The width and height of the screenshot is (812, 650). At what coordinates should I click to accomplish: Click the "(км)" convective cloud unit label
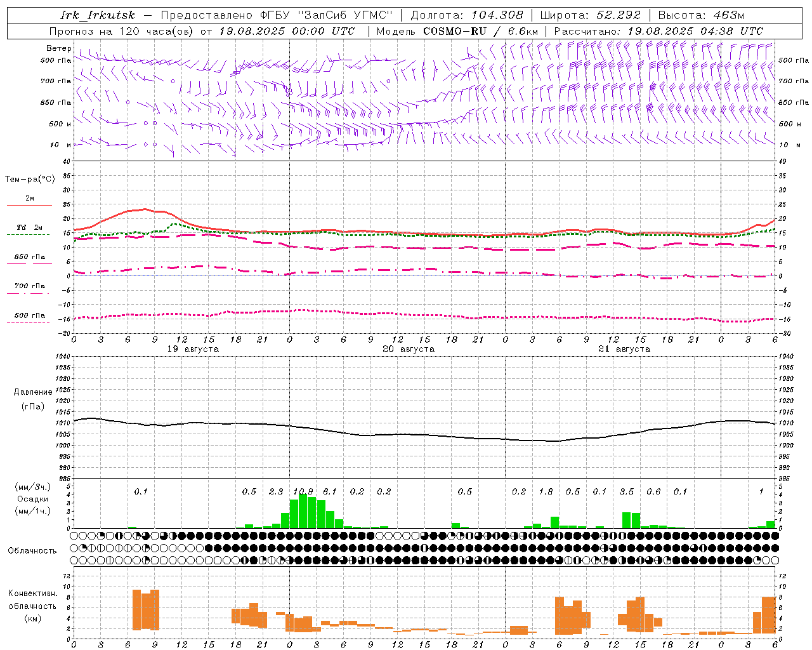(x=33, y=618)
